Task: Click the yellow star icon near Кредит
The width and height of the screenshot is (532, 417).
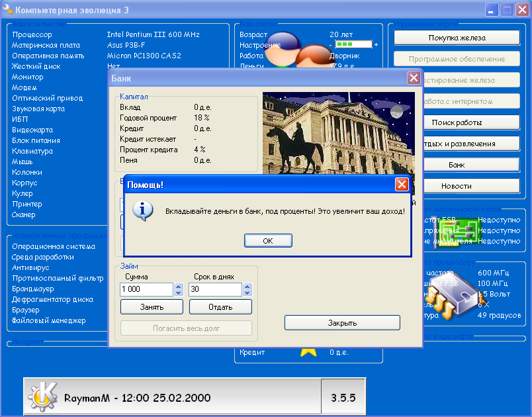Action: coord(308,352)
